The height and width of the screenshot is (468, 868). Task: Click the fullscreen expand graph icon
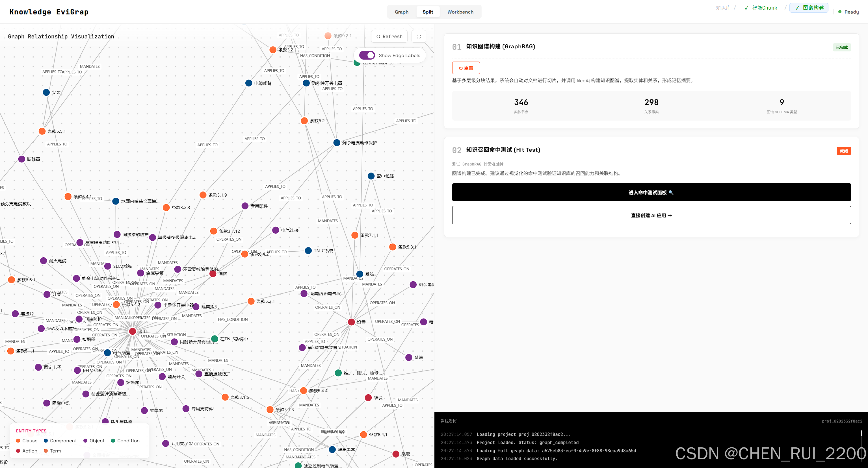(419, 36)
